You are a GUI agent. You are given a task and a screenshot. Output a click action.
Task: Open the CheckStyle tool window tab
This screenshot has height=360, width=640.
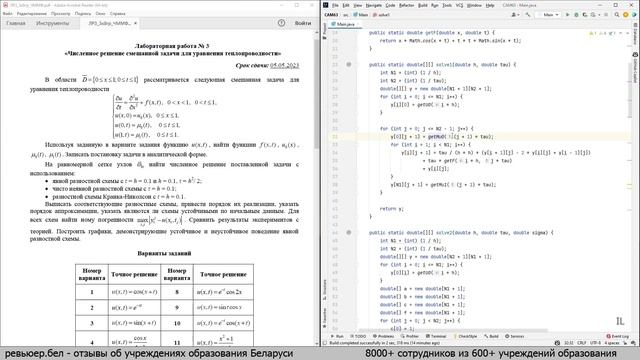coord(465,336)
